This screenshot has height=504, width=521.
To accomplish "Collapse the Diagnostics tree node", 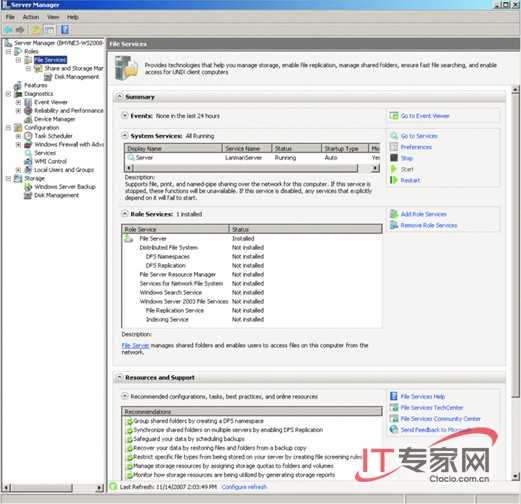I will click(x=9, y=94).
